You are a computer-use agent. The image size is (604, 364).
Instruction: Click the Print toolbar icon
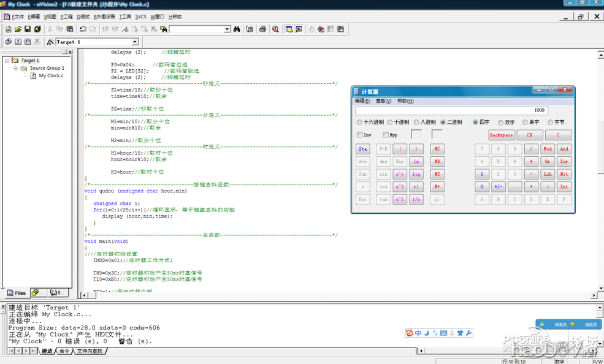[x=262, y=29]
